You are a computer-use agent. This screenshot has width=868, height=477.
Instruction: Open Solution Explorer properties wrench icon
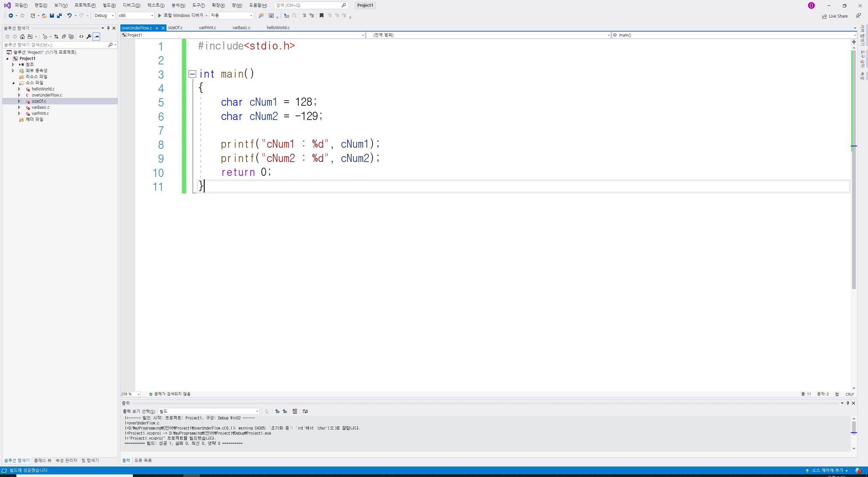click(x=89, y=37)
